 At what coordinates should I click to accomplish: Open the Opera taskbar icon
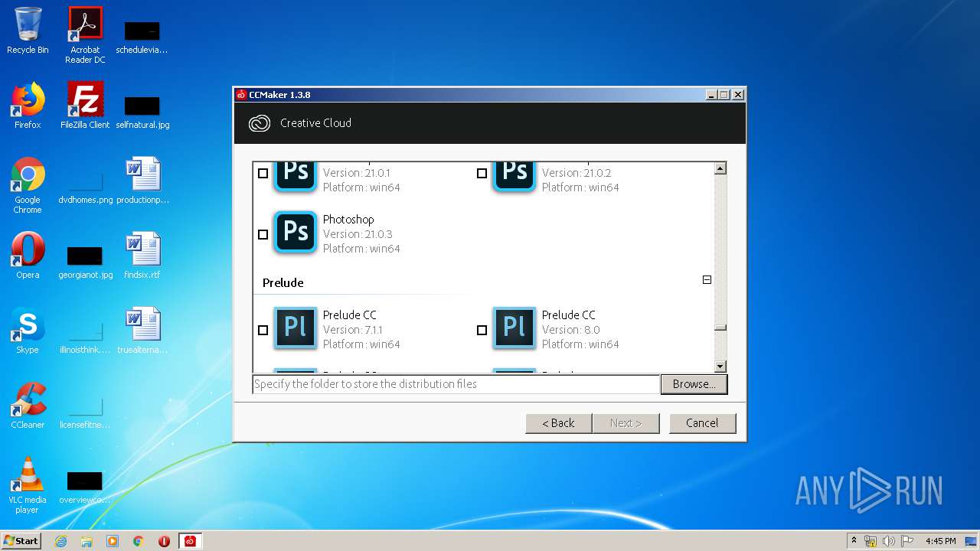point(164,541)
